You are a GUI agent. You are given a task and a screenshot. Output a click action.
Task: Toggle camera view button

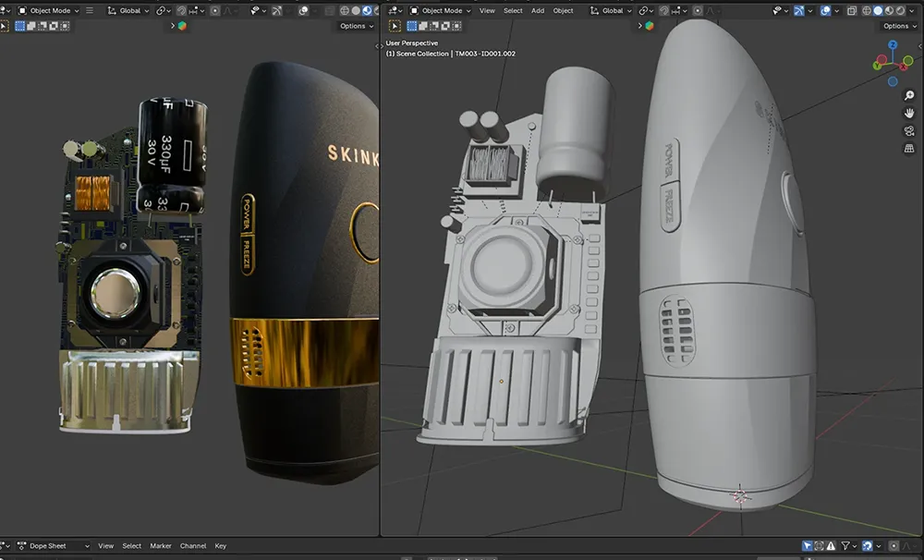[x=909, y=131]
